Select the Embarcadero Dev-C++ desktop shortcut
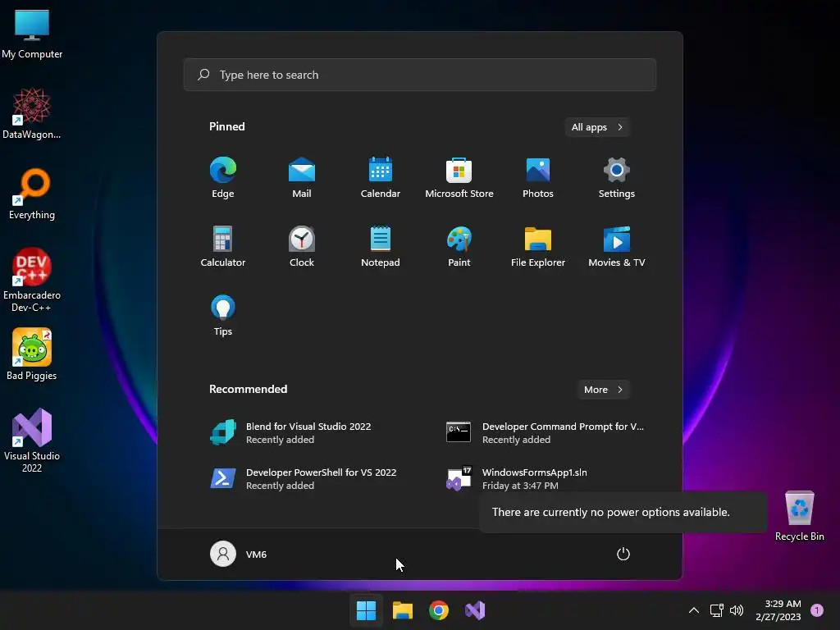Image resolution: width=840 pixels, height=630 pixels. 32,280
